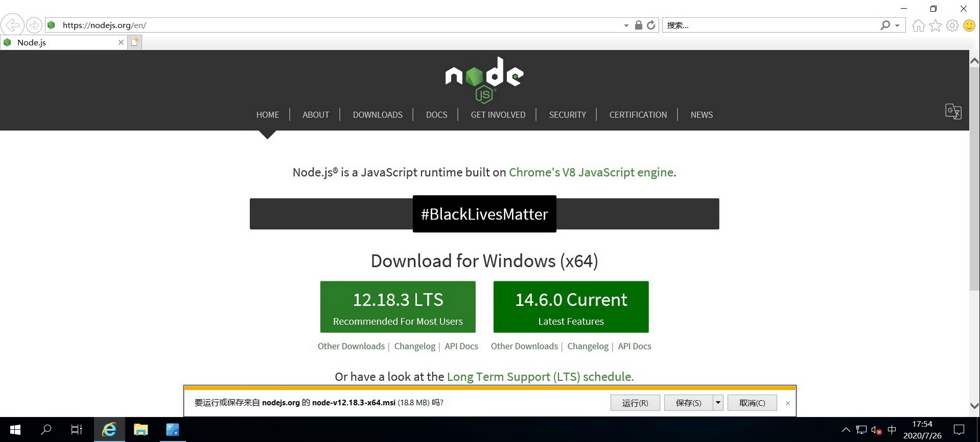This screenshot has height=442, width=980.
Task: Click the page scrollbar down arrow
Action: pos(974,406)
